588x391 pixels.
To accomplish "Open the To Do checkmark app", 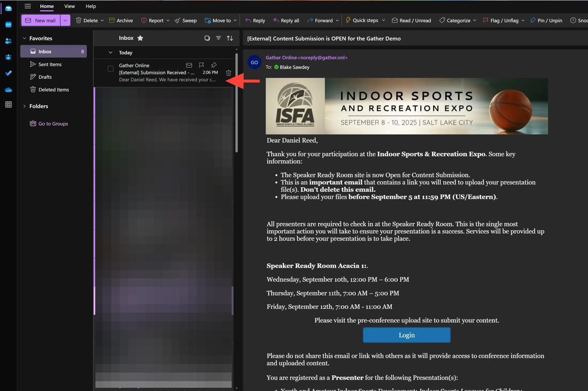I will pos(8,73).
